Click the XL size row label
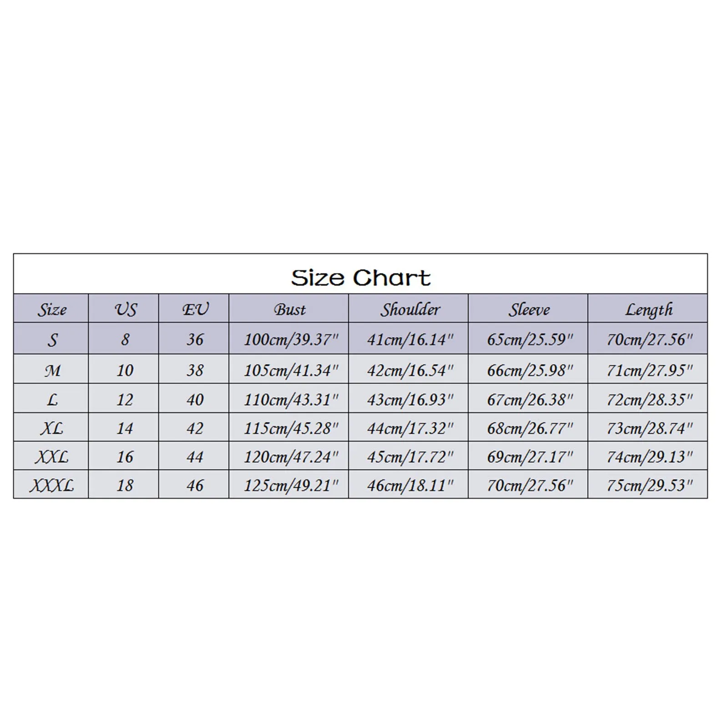This screenshot has height=728, width=728. tap(52, 428)
